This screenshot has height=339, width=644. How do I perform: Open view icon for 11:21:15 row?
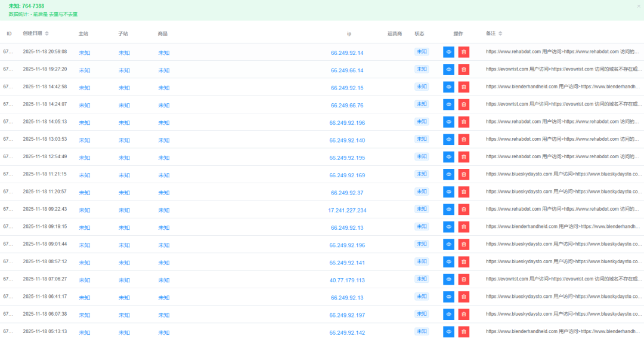[x=448, y=174]
